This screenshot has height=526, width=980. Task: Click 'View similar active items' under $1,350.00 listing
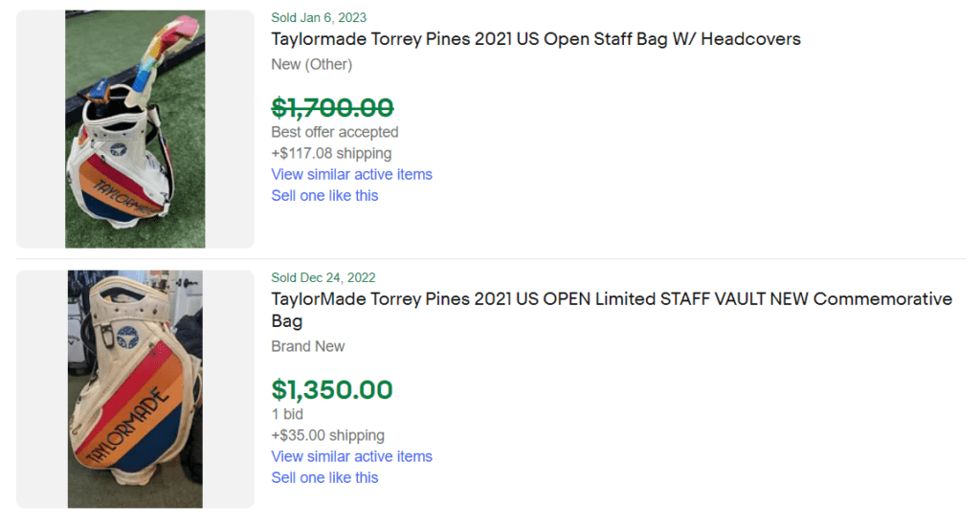tap(351, 456)
